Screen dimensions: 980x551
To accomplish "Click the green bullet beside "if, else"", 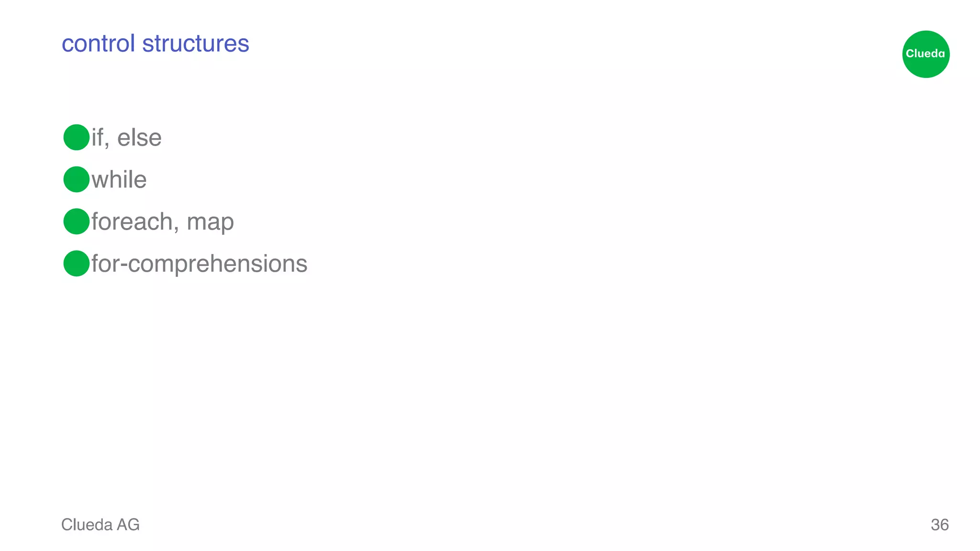I will click(x=77, y=137).
